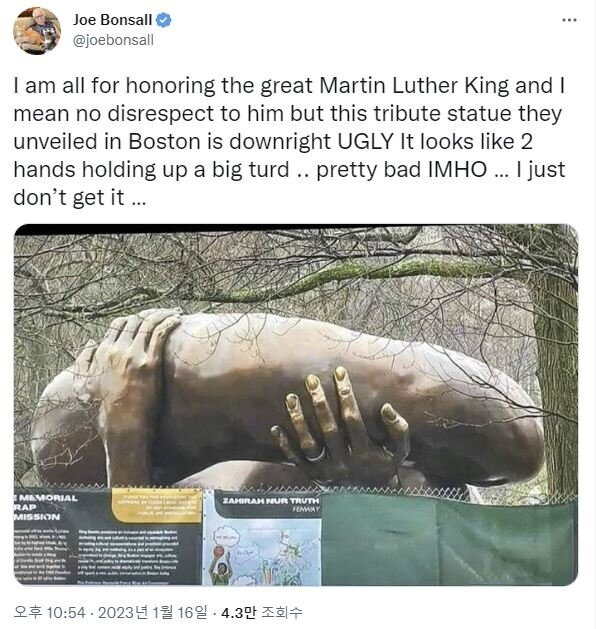
Task: Click the green fence tarp in the photo
Action: (449, 540)
